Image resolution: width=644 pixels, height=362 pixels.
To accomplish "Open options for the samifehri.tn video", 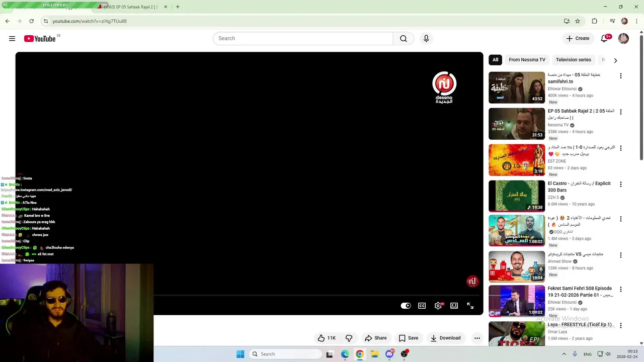I will point(621,76).
